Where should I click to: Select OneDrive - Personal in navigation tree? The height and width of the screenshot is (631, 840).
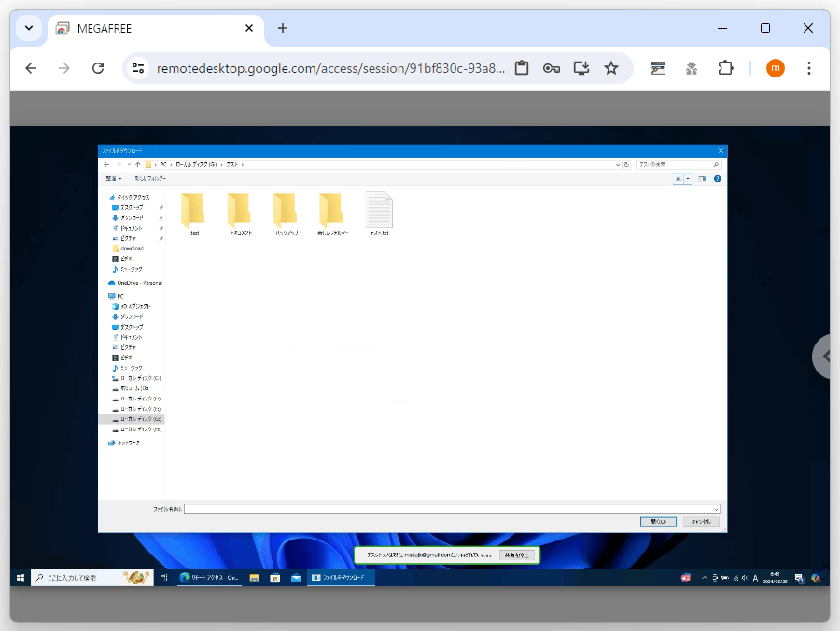pos(135,283)
